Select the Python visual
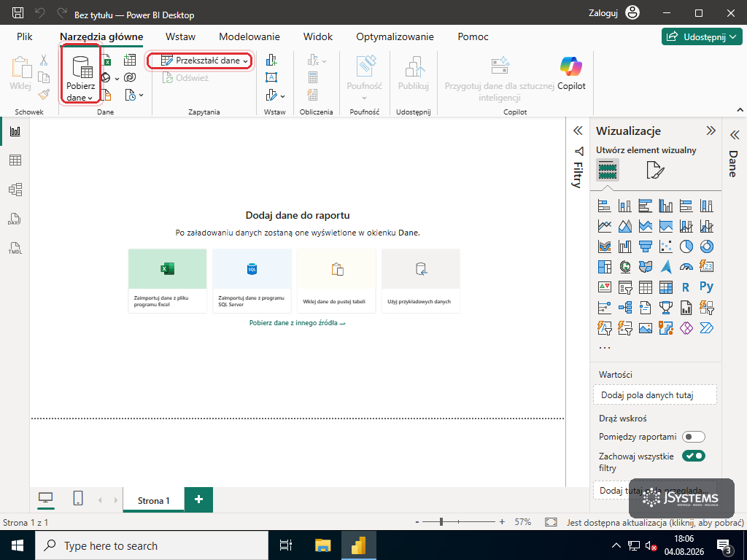The image size is (747, 560). tap(706, 287)
